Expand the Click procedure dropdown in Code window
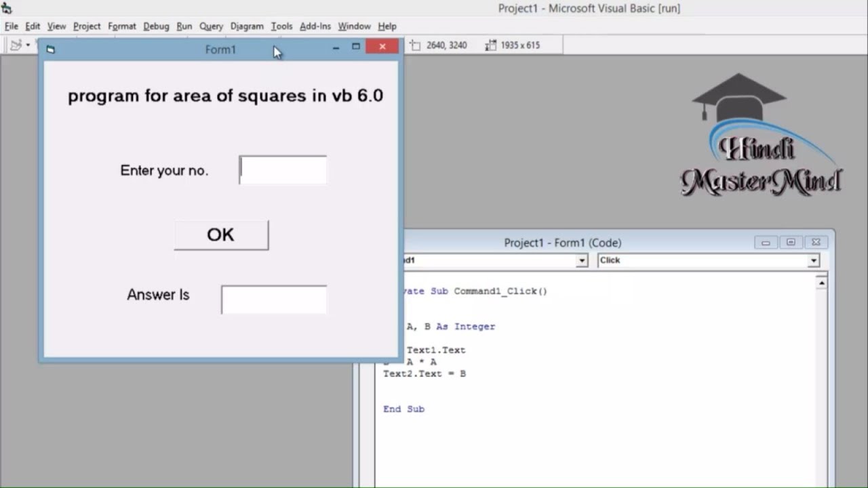The height and width of the screenshot is (488, 868). tap(814, 260)
